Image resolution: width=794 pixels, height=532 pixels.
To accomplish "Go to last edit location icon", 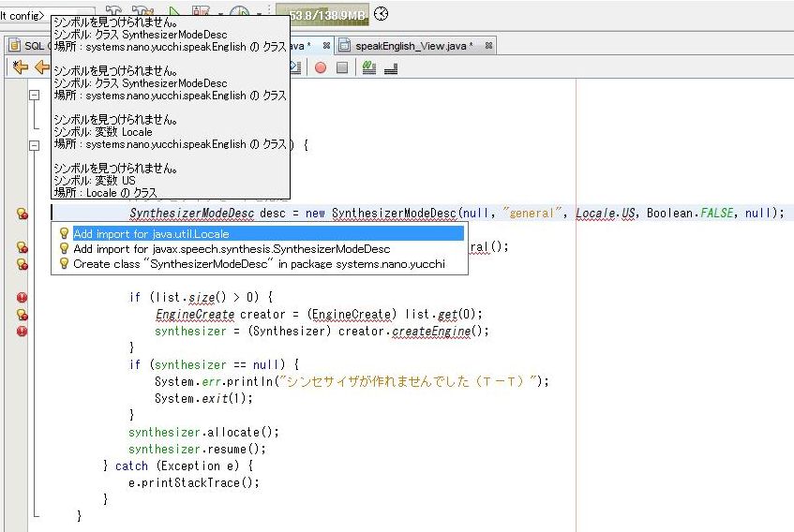I will point(20,67).
